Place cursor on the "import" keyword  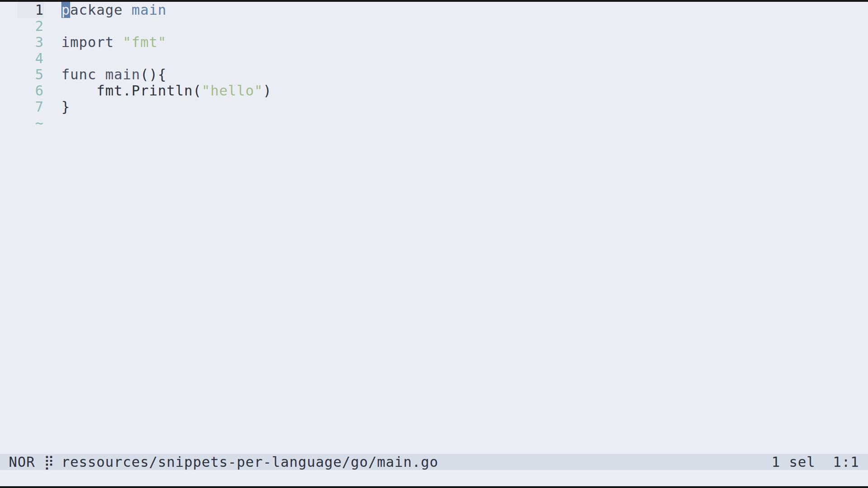(87, 42)
